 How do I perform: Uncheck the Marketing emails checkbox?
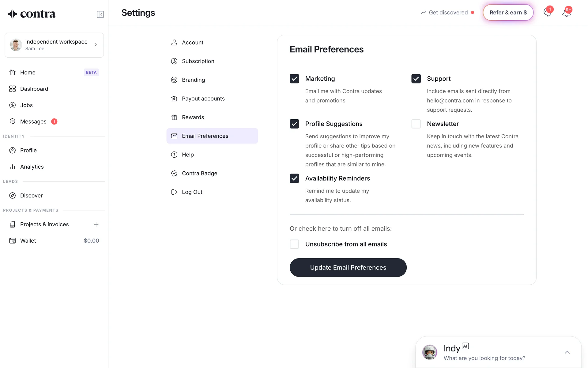click(x=294, y=79)
